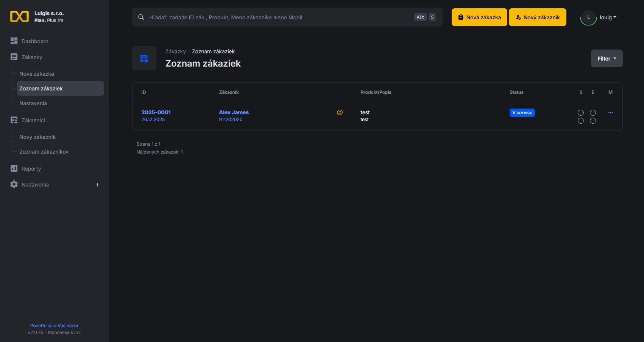Open the ellipsis menu for order 2025-0001
Screen dimensions: 644x342
click(x=611, y=112)
